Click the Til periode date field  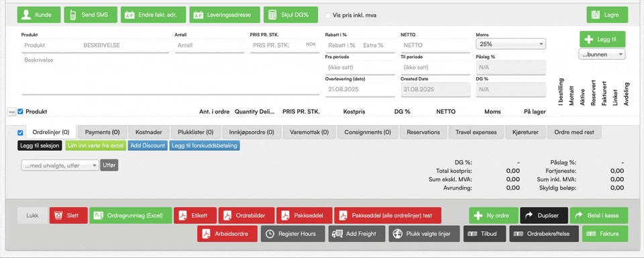click(435, 67)
